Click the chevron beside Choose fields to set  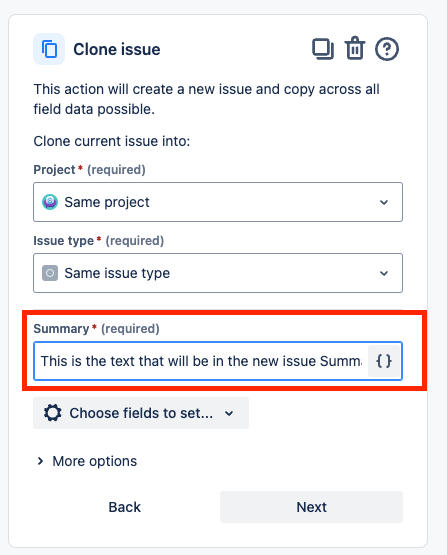[229, 413]
